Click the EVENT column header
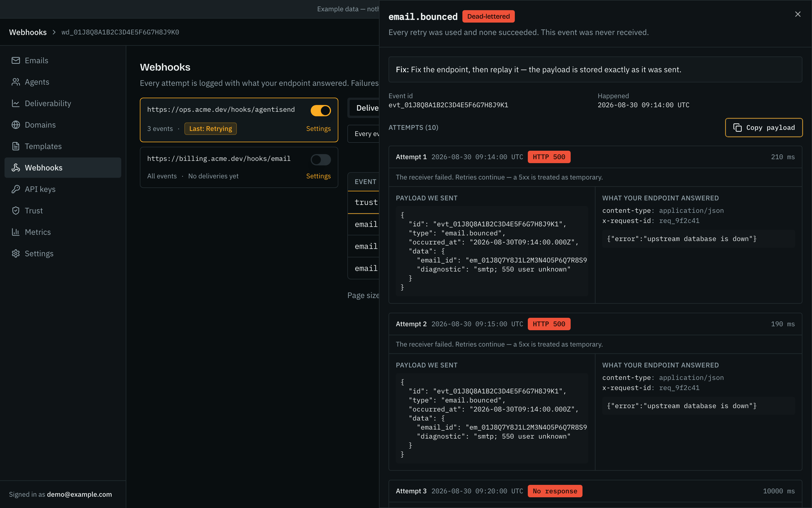This screenshot has width=812, height=508. click(365, 182)
